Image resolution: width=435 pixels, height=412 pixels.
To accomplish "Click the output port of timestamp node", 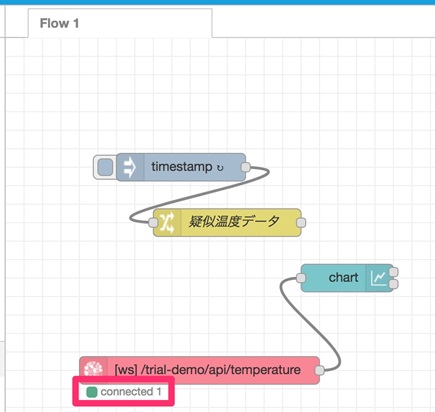I will (246, 167).
